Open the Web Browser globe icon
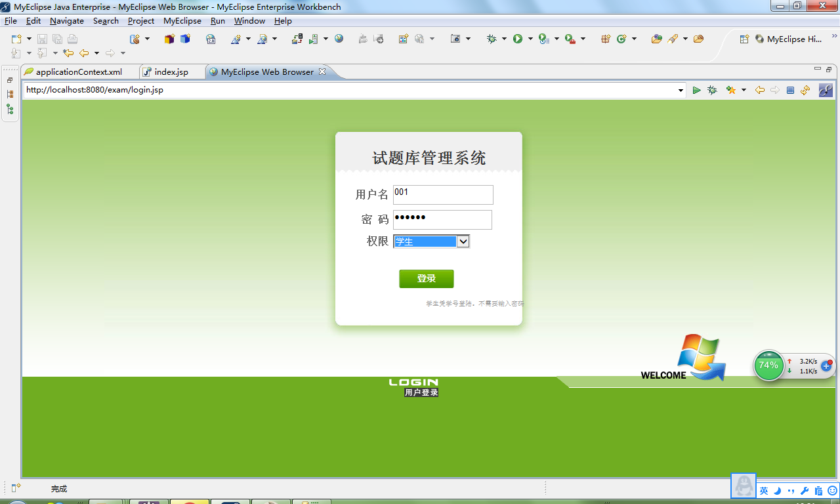The image size is (840, 504). pyautogui.click(x=338, y=39)
